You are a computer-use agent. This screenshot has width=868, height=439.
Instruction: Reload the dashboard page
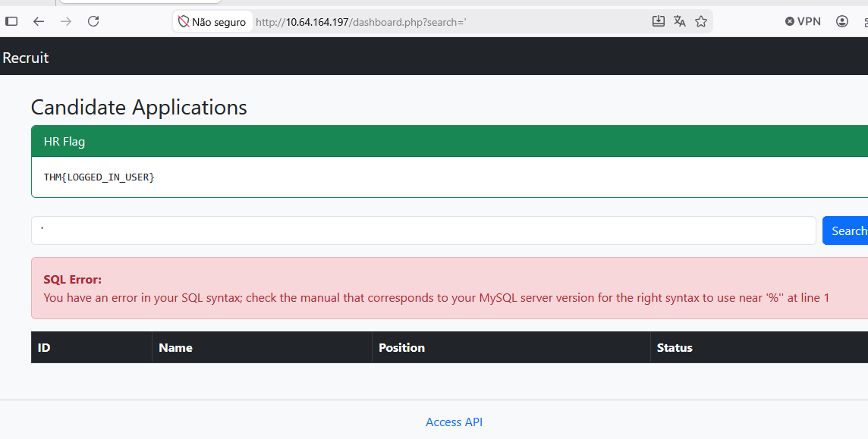[x=93, y=21]
